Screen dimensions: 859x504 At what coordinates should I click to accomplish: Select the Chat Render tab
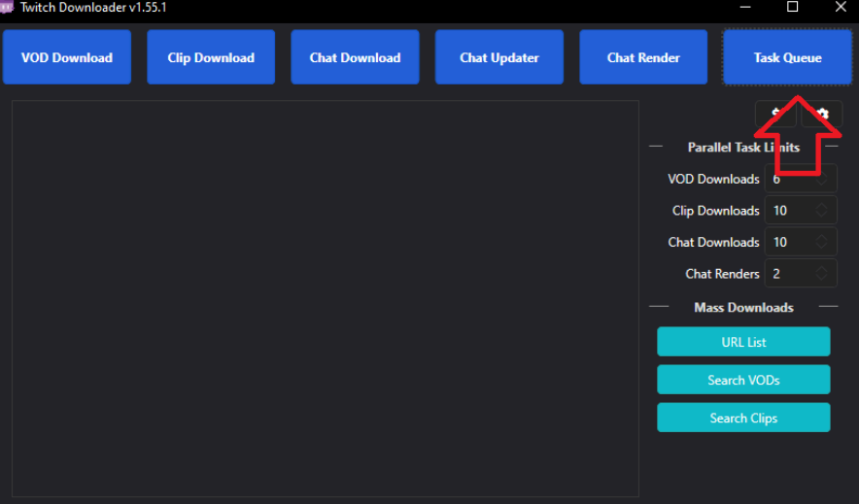[x=643, y=57]
